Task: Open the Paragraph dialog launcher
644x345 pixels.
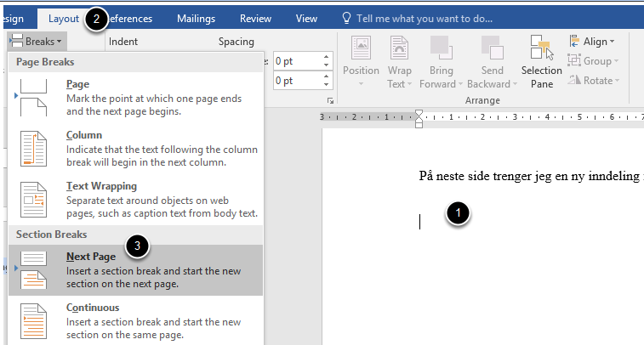Action: [330, 100]
